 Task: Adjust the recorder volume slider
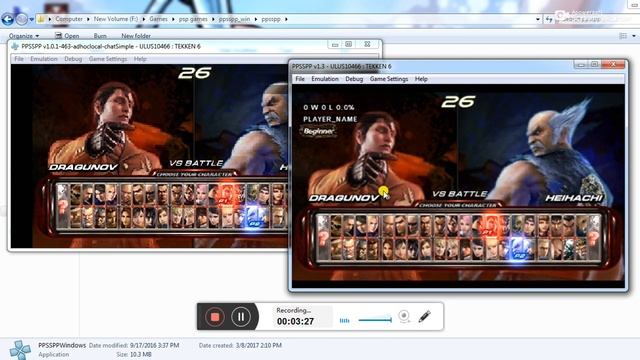[x=375, y=320]
